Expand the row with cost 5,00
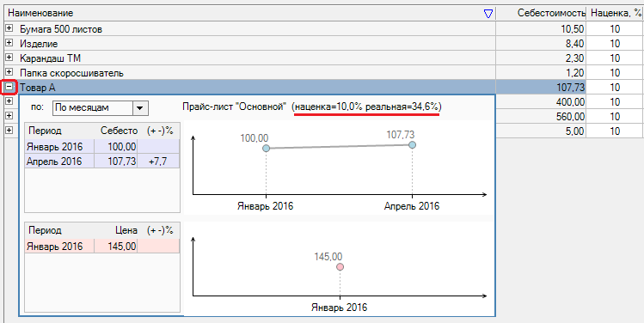 tap(9, 131)
